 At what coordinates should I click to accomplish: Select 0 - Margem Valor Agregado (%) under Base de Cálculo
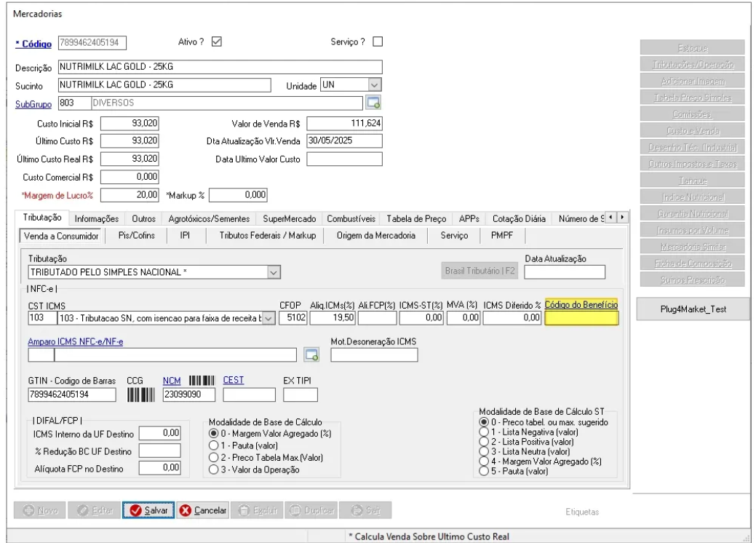(x=214, y=434)
